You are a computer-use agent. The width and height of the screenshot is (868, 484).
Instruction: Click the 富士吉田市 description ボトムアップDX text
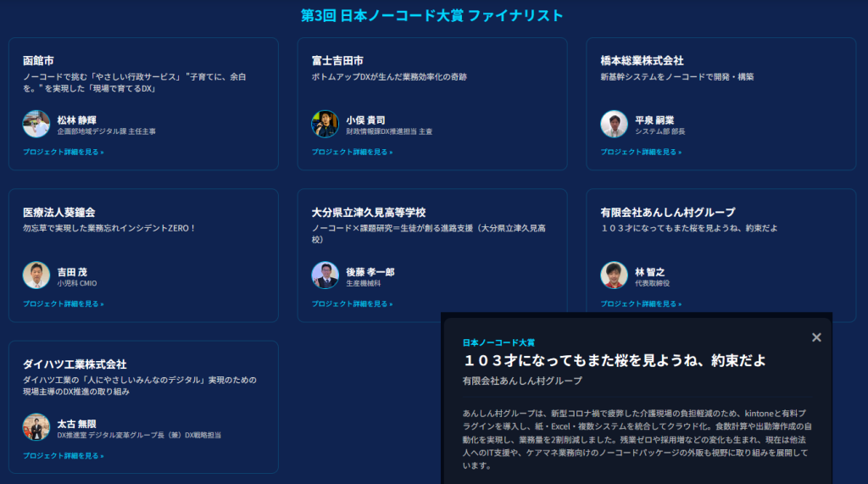389,77
